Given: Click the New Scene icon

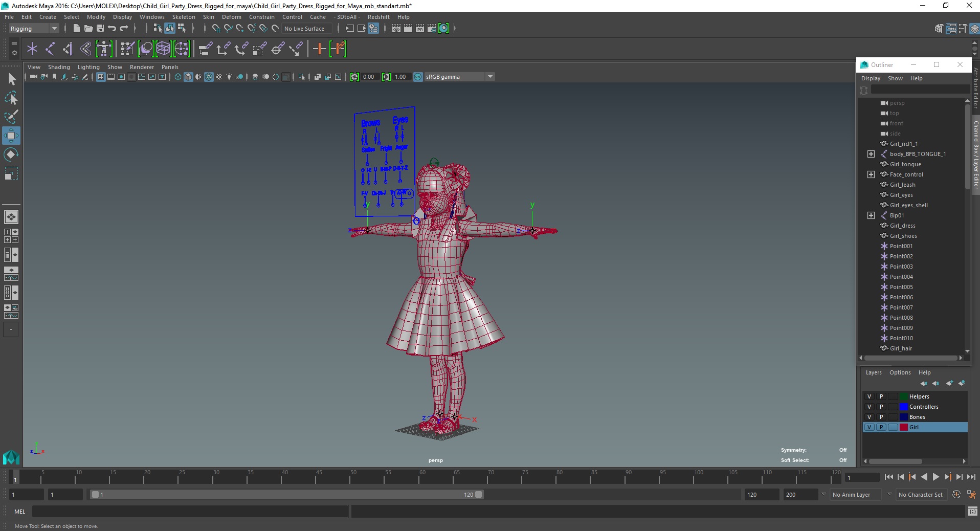Looking at the screenshot, I should coord(76,29).
